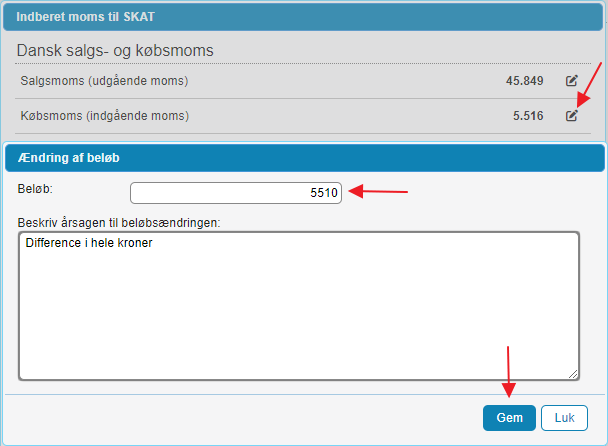Click the Dansk salgs- og købsmoms heading
Image resolution: width=608 pixels, height=446 pixels.
[115, 50]
